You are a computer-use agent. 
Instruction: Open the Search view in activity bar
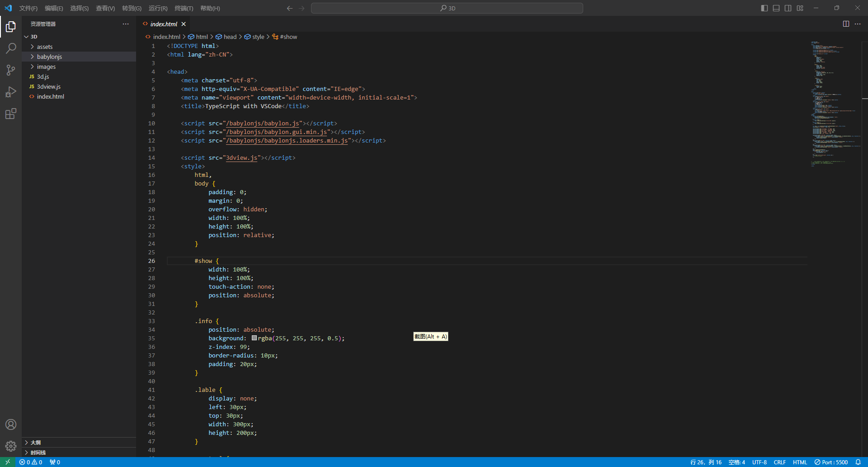tap(11, 48)
